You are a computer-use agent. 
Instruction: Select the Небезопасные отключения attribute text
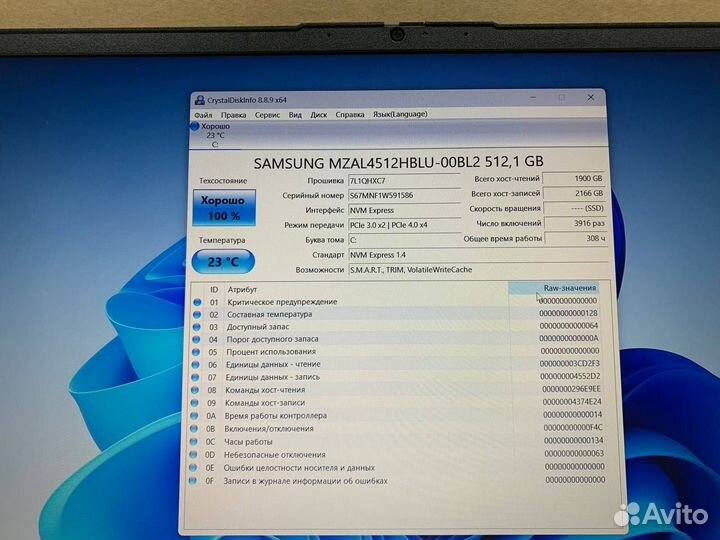(275, 455)
